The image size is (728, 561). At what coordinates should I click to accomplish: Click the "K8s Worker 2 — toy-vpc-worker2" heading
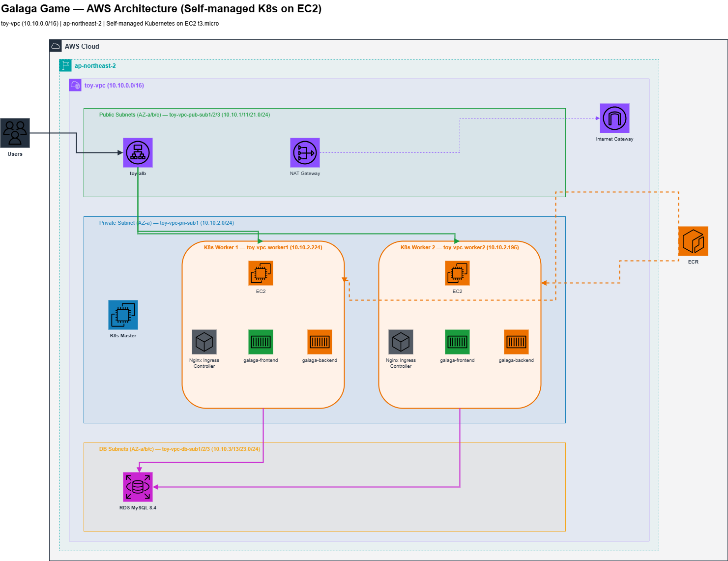pyautogui.click(x=460, y=247)
